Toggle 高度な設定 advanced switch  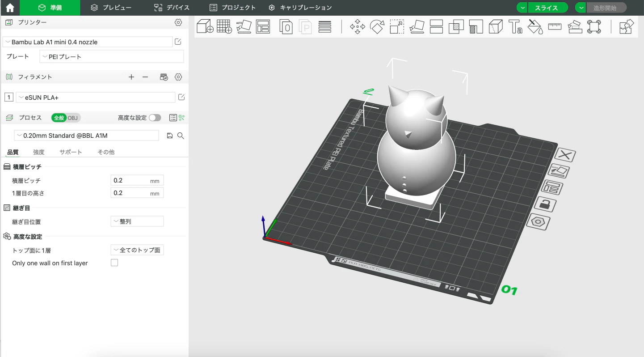tap(155, 118)
